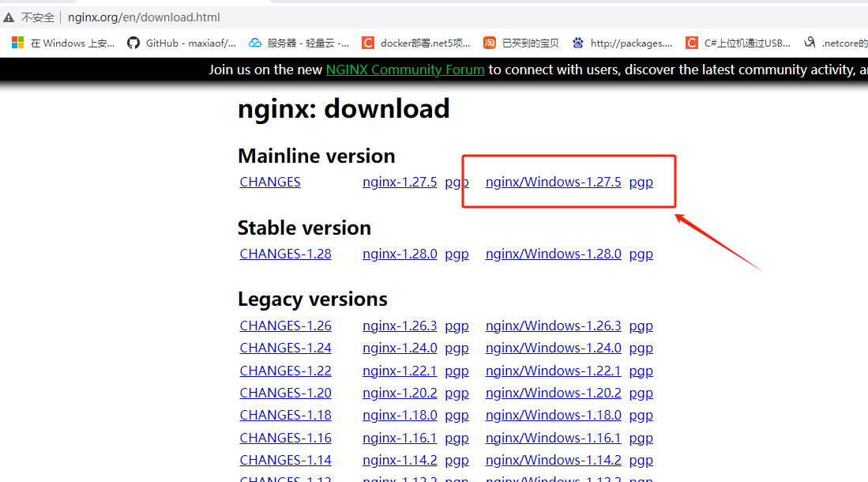Screen dimensions: 868x482
Task: Open CHANGES-1.18 link
Action: click(x=286, y=415)
